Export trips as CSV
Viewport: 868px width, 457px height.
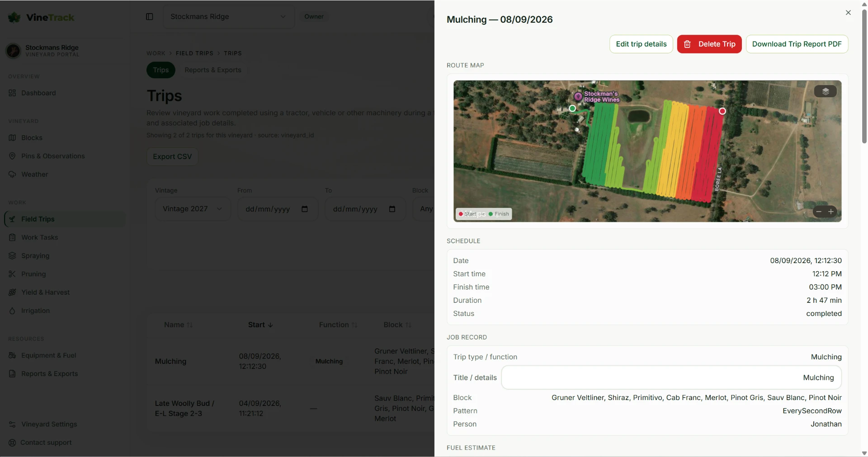pyautogui.click(x=172, y=157)
